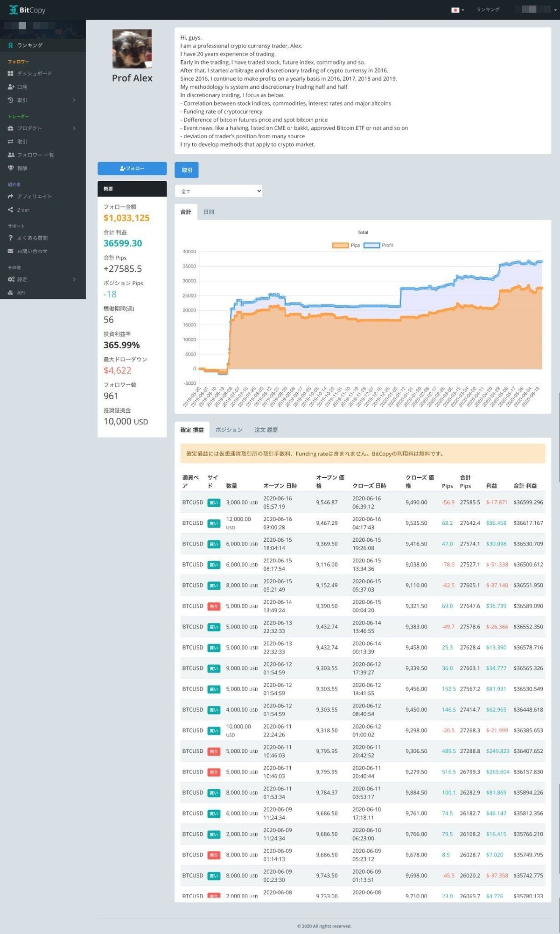Open the 全て filter dropdown
The image size is (560, 934).
coord(218,191)
